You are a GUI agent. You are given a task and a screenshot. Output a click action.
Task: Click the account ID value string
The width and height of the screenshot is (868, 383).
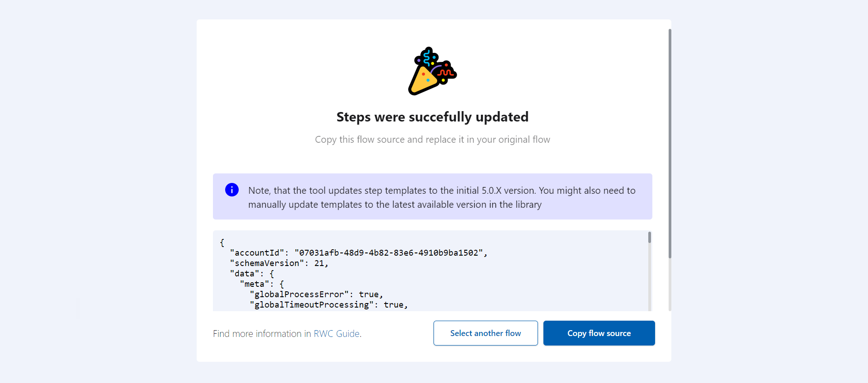click(x=389, y=253)
